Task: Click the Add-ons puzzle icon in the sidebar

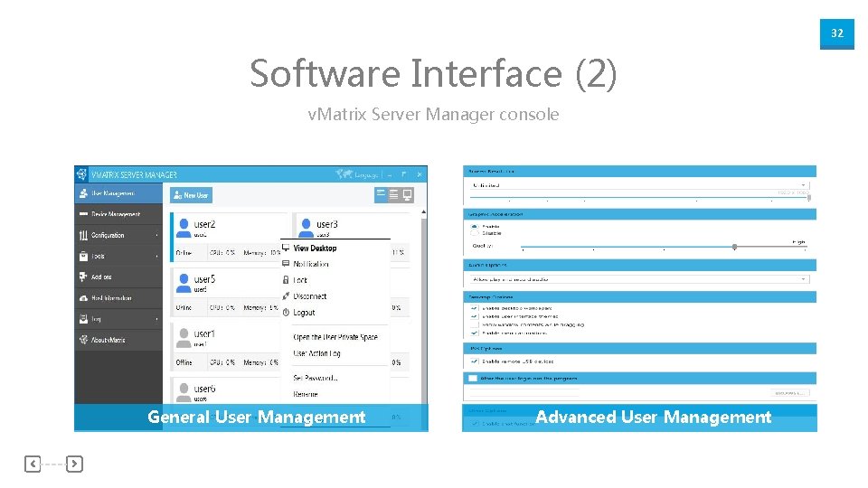Action: tap(83, 277)
